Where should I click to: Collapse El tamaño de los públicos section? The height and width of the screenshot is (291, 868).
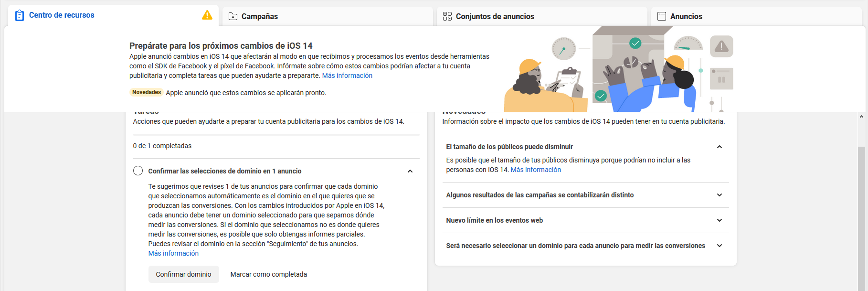point(720,147)
